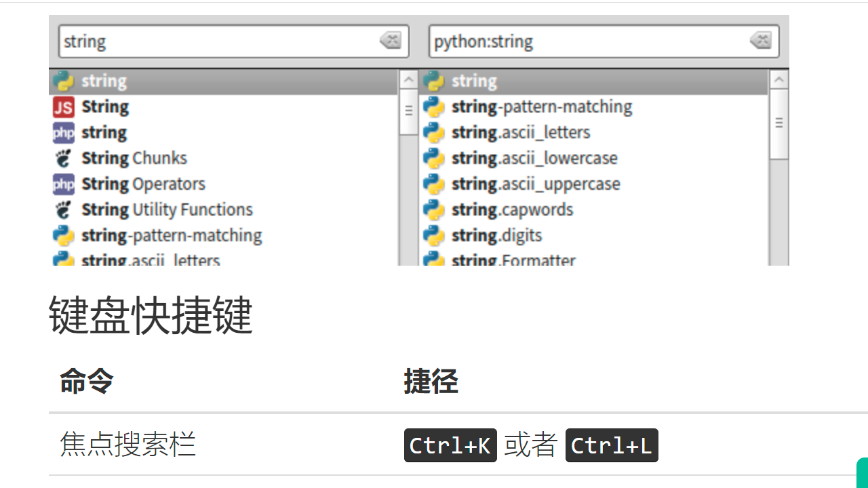The image size is (868, 488).
Task: Open the "String Utility Functions" entry
Action: click(166, 209)
